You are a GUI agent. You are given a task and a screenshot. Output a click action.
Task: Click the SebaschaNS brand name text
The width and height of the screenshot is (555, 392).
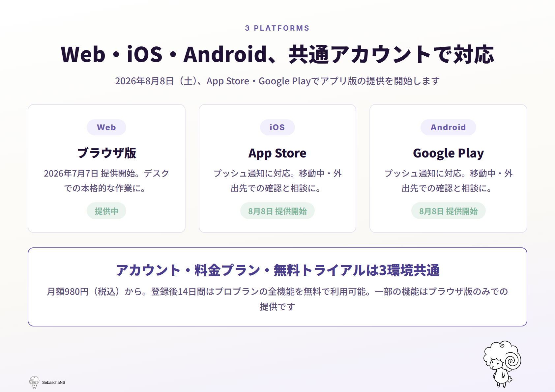coord(54,382)
